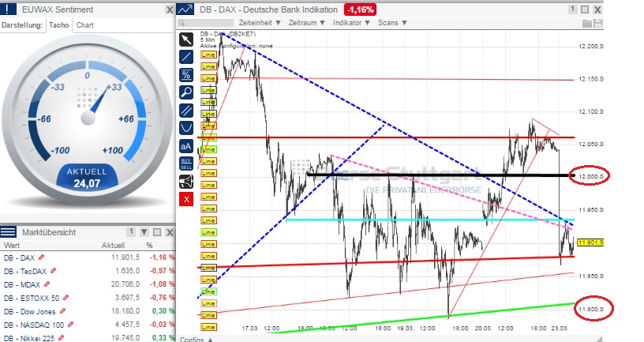The height and width of the screenshot is (342, 644).
Task: Switch to the Tacho tab
Action: pyautogui.click(x=58, y=25)
